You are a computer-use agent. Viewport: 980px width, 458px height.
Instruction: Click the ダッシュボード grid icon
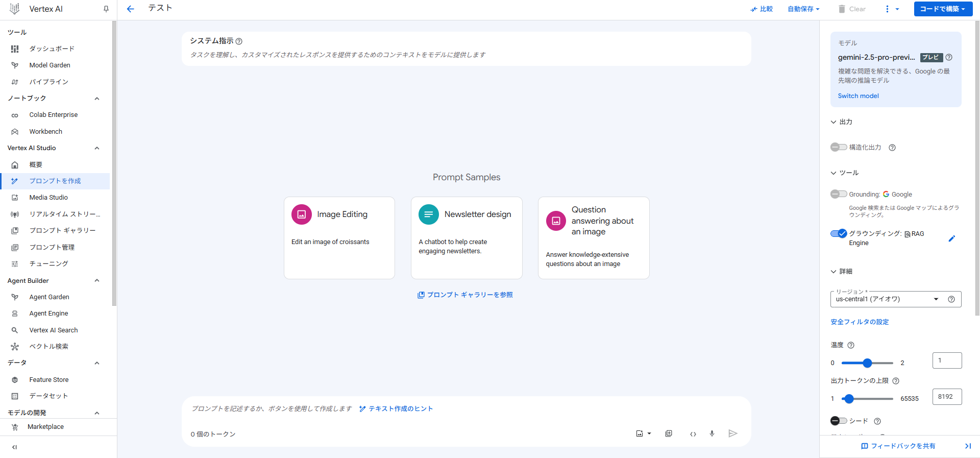pos(15,49)
